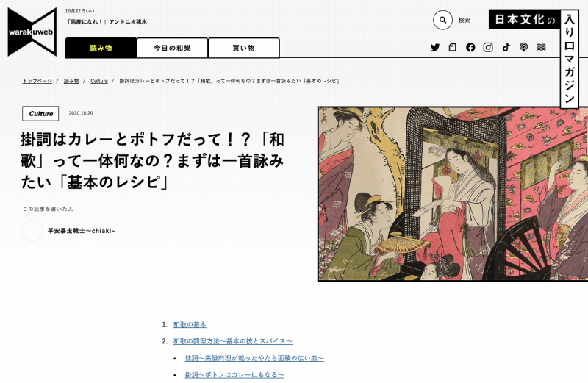This screenshot has height=383, width=588.
Task: Click the article headline 掛詞はカレーとポトフだって
Action: tap(153, 161)
